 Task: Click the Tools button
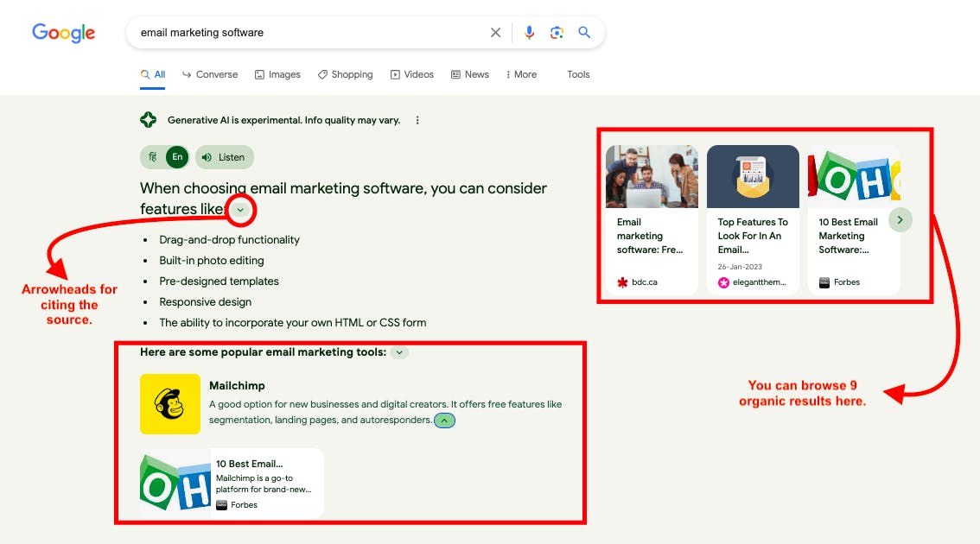[x=578, y=74]
